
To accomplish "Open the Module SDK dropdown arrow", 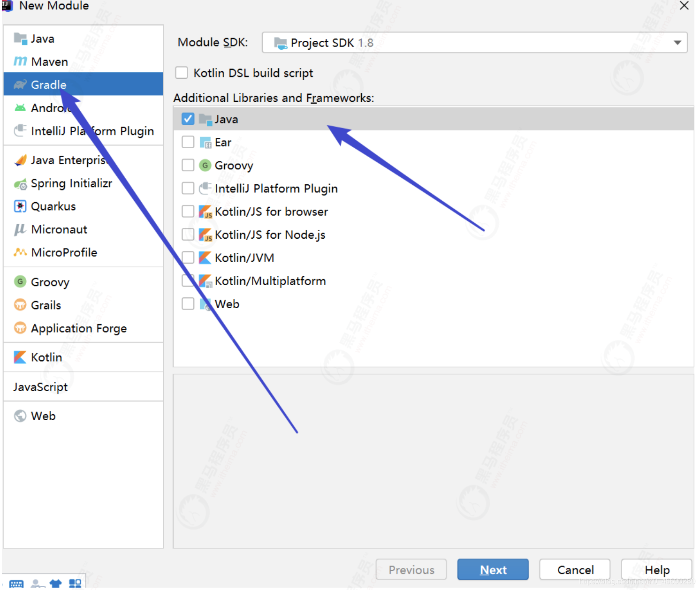I will pos(677,43).
